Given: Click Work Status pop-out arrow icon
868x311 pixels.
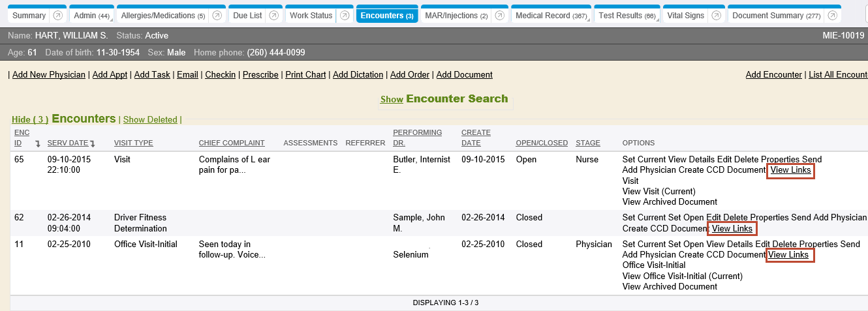Looking at the screenshot, I should pos(345,16).
